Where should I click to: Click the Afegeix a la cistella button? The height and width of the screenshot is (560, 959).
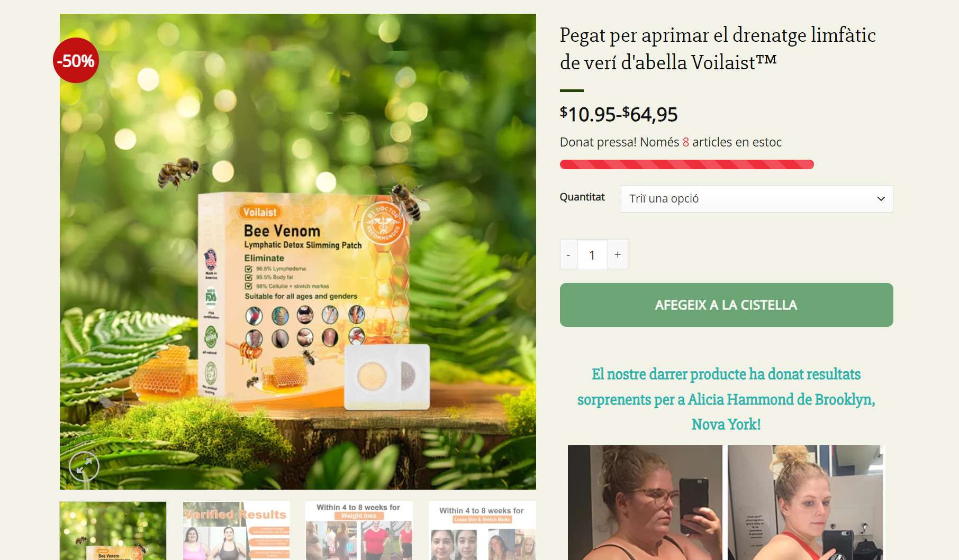(726, 305)
